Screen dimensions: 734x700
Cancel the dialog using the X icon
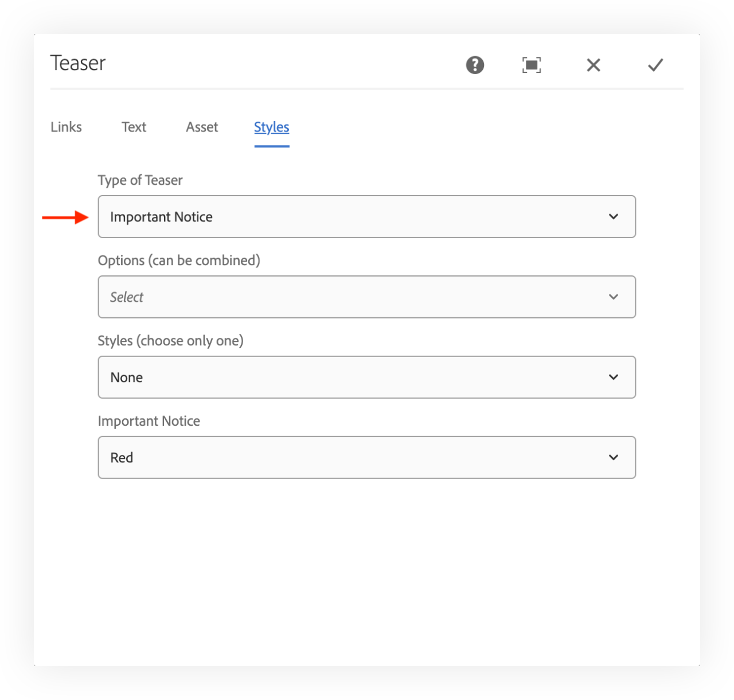[x=594, y=65]
